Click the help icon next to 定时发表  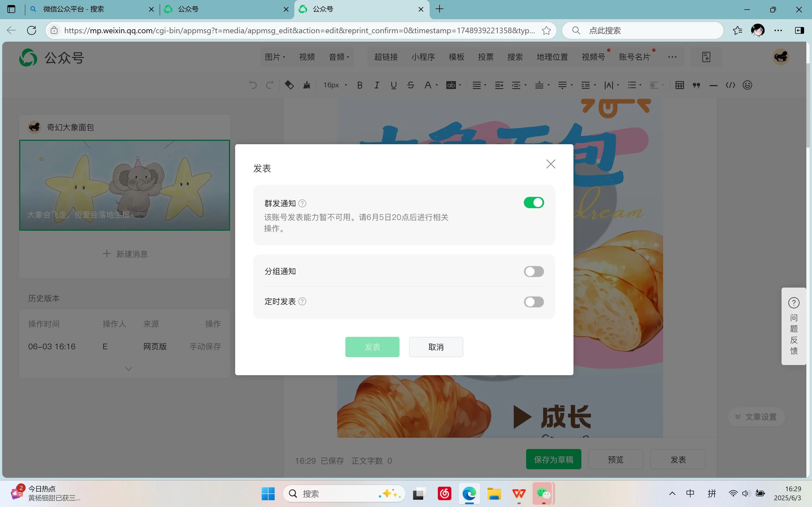(302, 301)
